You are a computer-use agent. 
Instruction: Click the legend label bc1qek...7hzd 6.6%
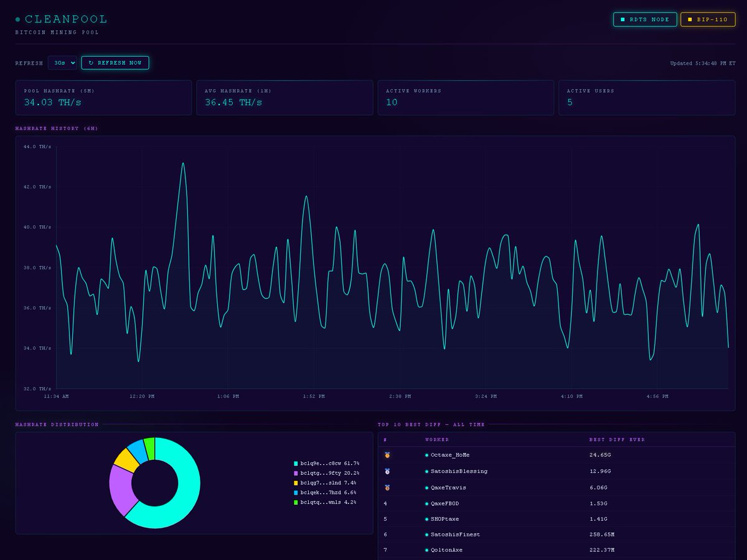pos(329,493)
